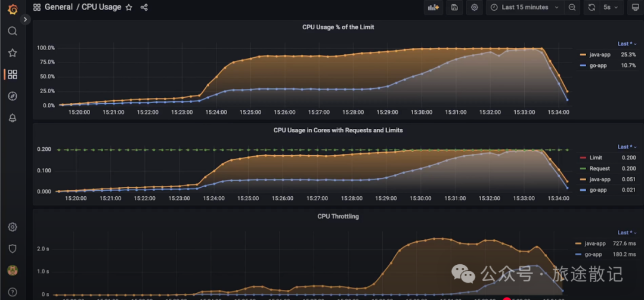Click the 100.0% y-axis label

click(x=45, y=48)
